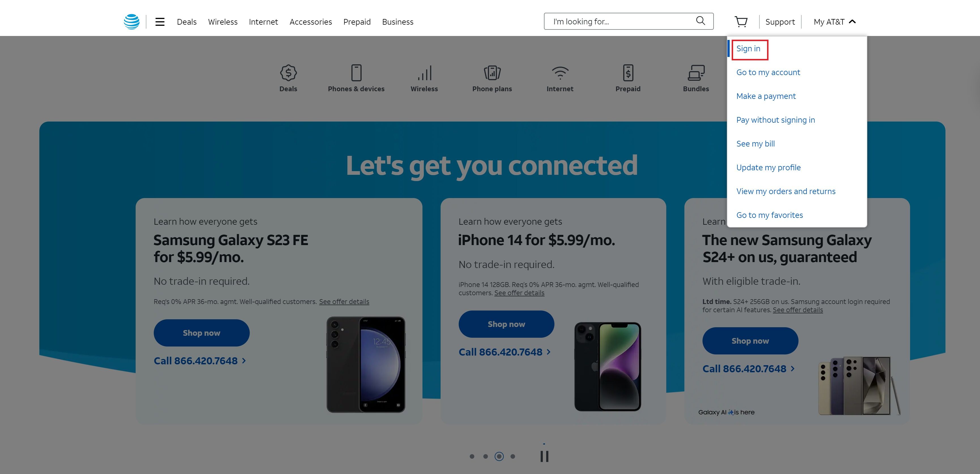This screenshot has height=474, width=980.
Task: Click the Internet nav link
Action: point(263,21)
